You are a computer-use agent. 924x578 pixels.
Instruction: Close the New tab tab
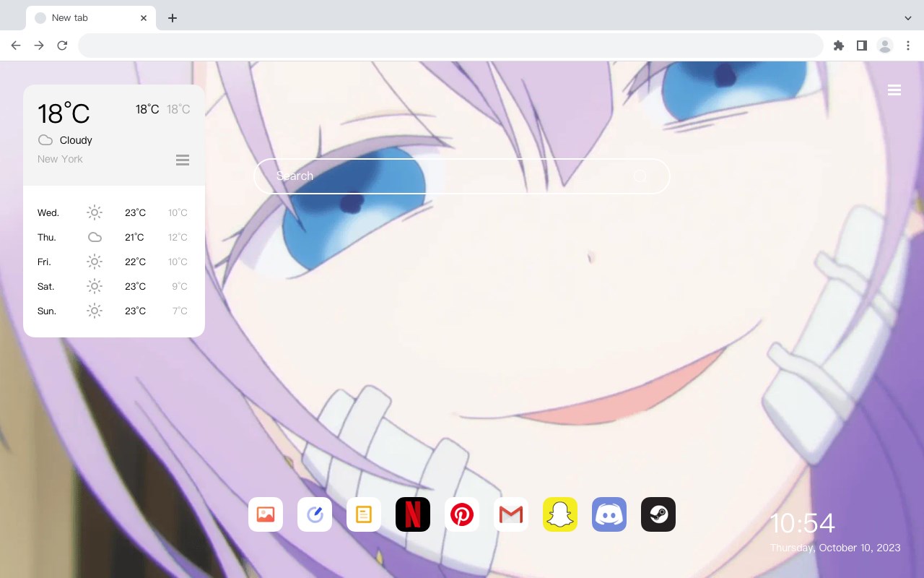pyautogui.click(x=144, y=18)
